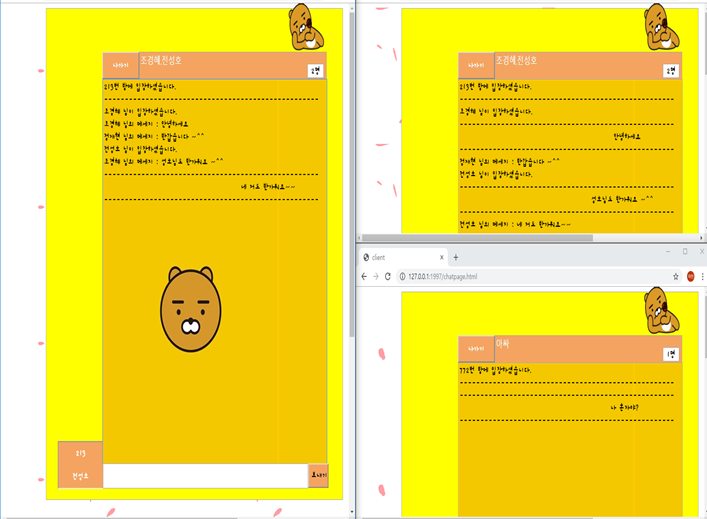Click the '213번 방에 입장하셨습니다' message in the left chat
This screenshot has height=519, width=707.
coord(140,87)
